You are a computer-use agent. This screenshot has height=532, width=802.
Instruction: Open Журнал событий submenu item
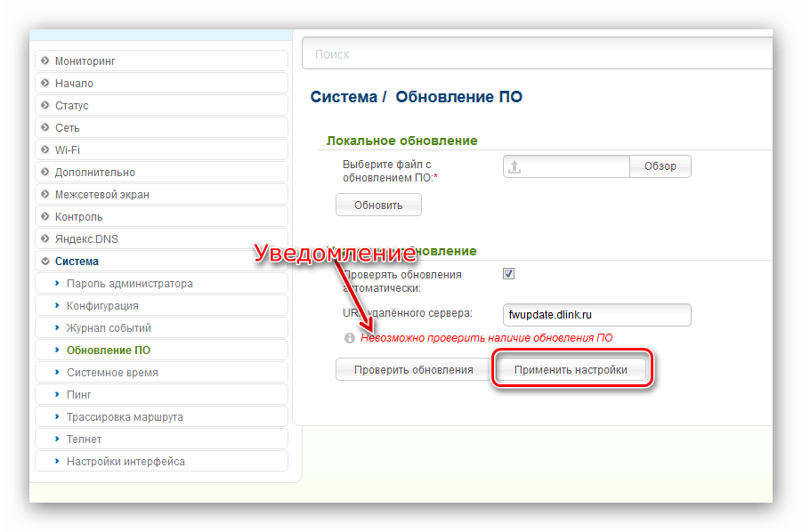click(161, 327)
